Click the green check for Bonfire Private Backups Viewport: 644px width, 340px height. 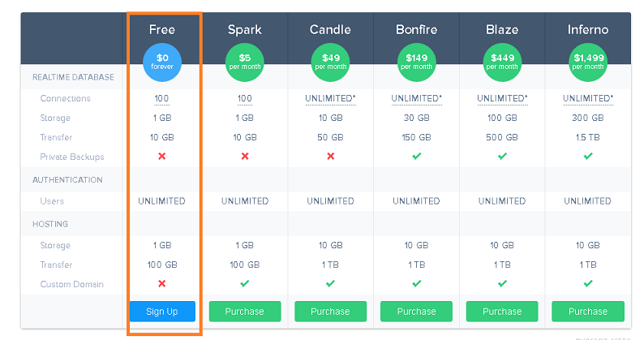(x=416, y=157)
